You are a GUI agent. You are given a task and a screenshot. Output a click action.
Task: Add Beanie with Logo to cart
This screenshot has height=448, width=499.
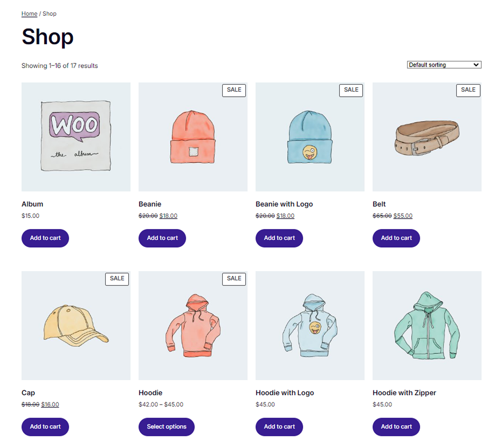pyautogui.click(x=279, y=238)
